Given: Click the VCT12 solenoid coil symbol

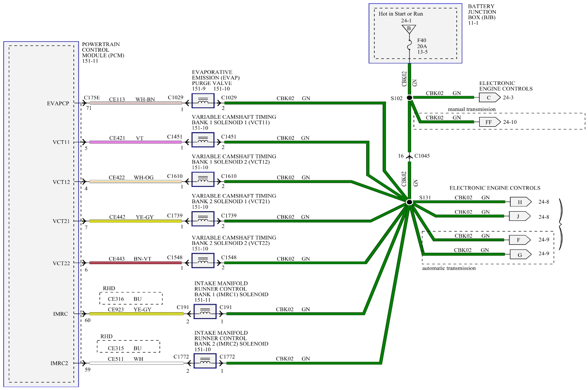Looking at the screenshot, I should click(203, 180).
